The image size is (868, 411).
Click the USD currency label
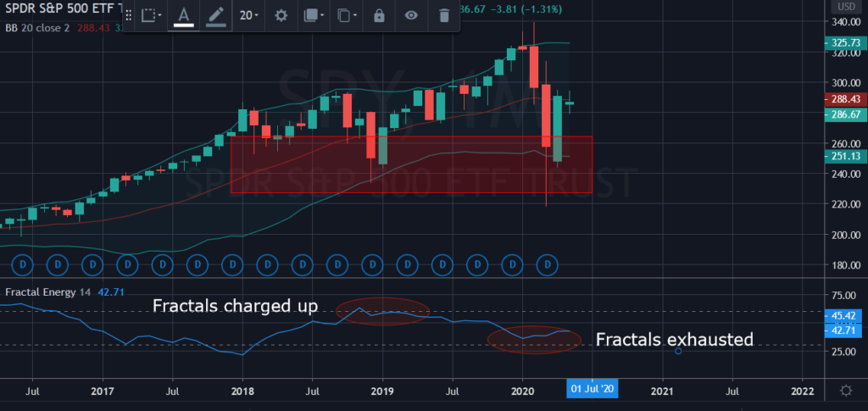846,7
